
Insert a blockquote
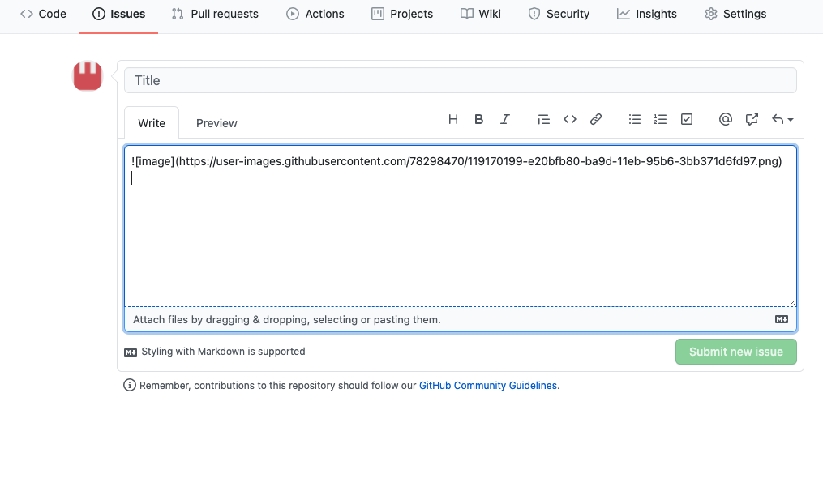(x=544, y=119)
